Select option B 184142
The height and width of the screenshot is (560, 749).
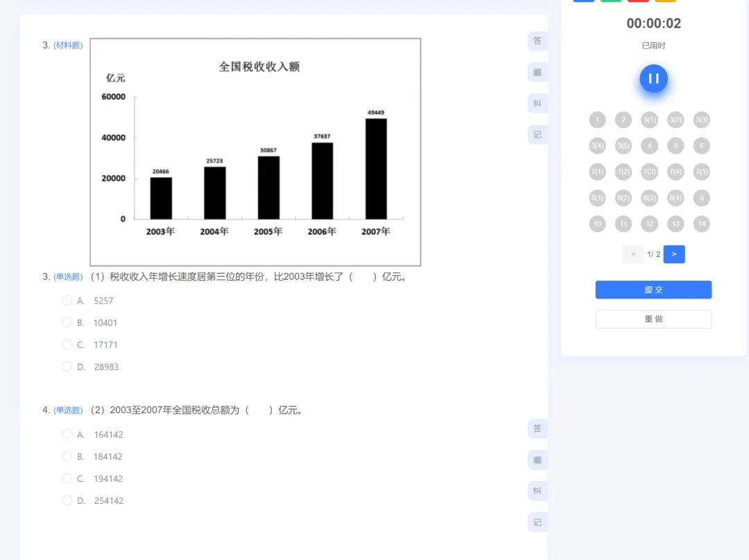[x=67, y=456]
